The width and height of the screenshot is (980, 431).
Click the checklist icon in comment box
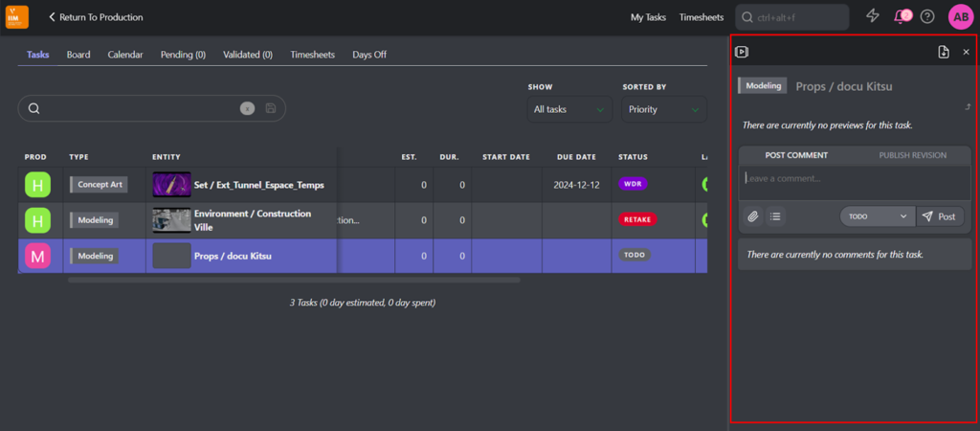[x=775, y=216]
